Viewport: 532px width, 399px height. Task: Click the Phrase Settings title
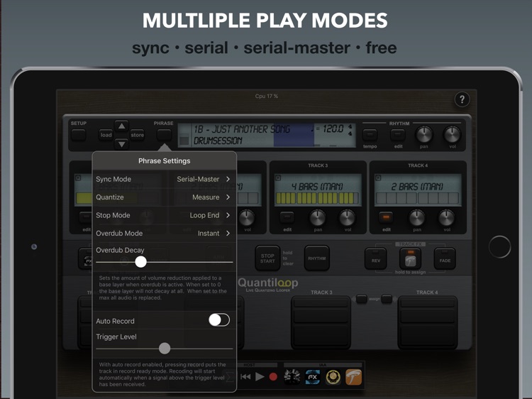coord(165,161)
